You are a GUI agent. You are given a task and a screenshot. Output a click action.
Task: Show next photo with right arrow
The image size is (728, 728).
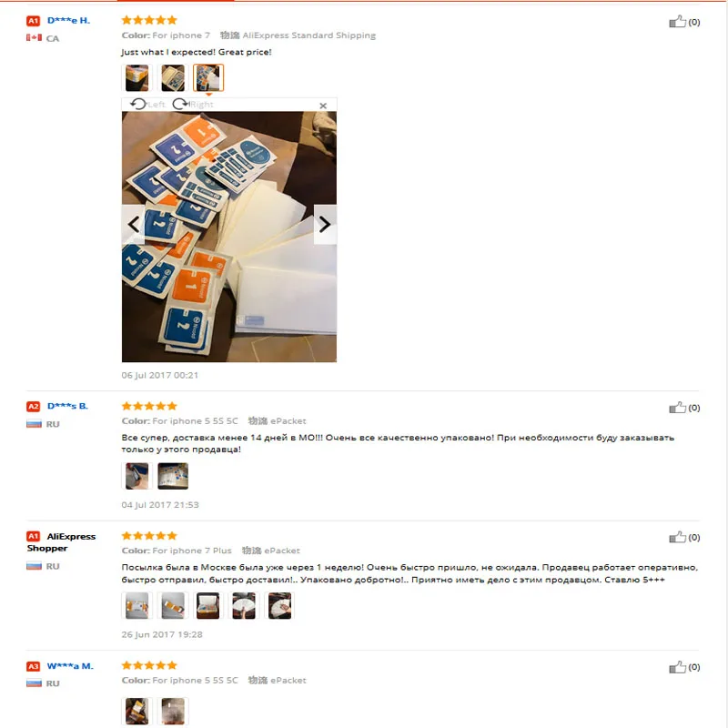point(325,225)
